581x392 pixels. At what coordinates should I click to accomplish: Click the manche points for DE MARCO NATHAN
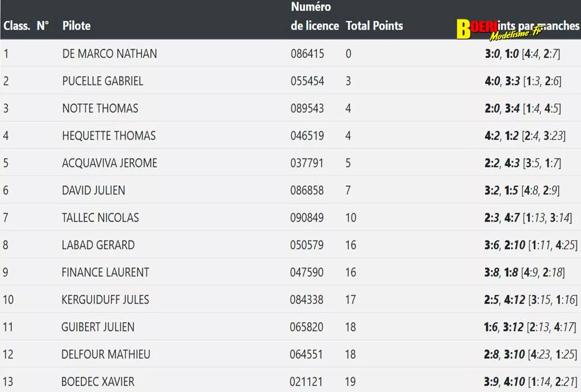pyautogui.click(x=522, y=54)
